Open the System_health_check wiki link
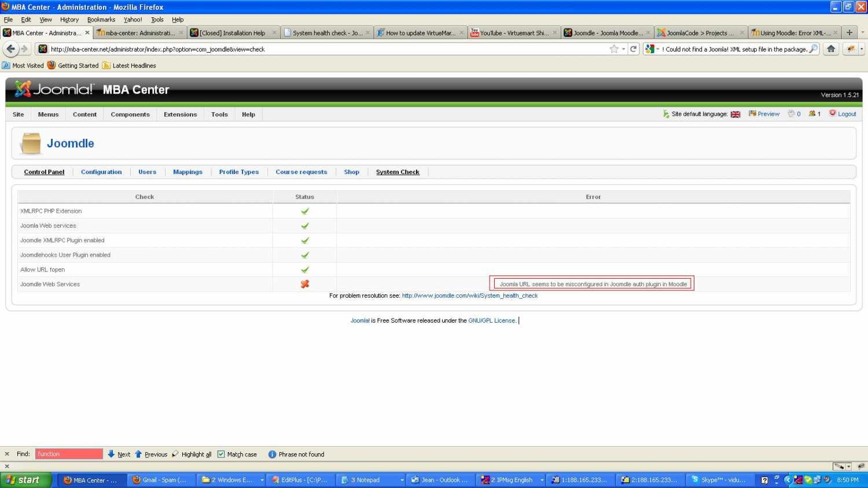Image resolution: width=868 pixels, height=488 pixels. [469, 295]
